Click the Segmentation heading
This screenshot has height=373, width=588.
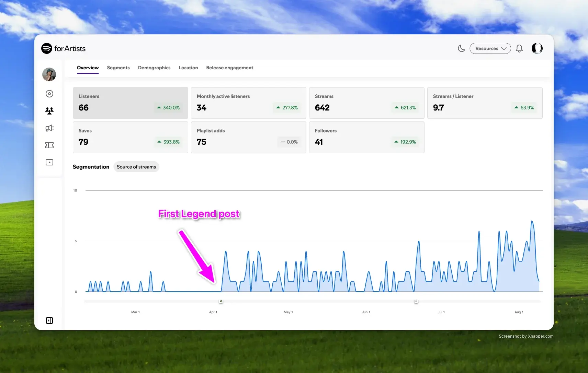91,167
